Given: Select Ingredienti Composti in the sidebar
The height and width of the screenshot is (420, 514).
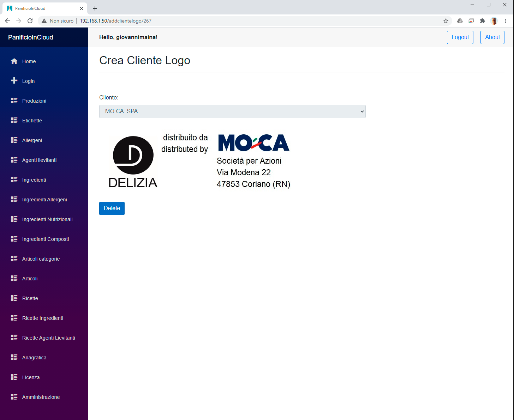Looking at the screenshot, I should (x=44, y=239).
